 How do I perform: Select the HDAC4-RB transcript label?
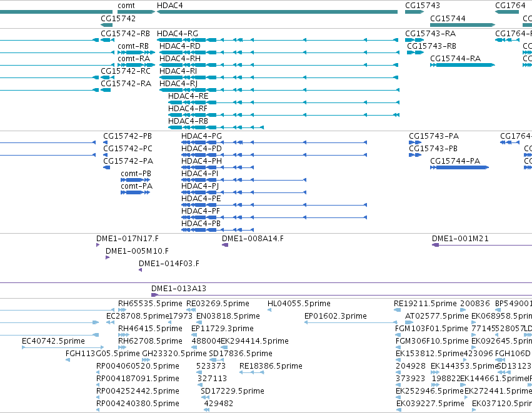click(x=188, y=121)
